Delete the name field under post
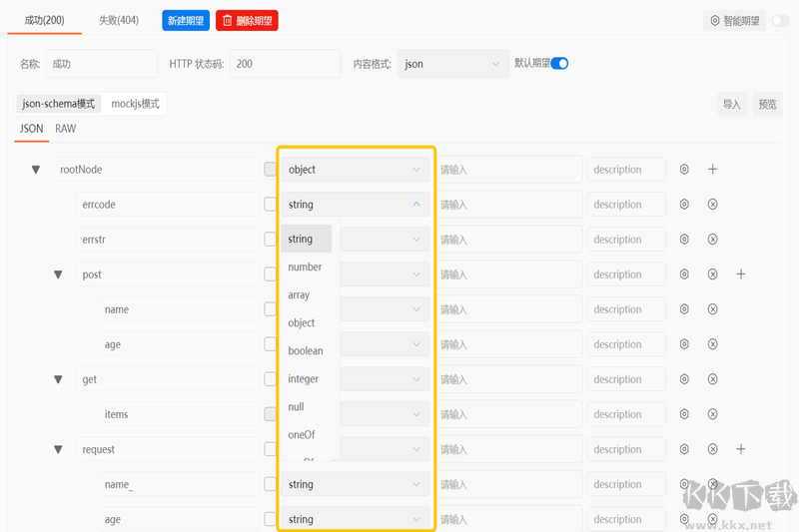 point(712,309)
